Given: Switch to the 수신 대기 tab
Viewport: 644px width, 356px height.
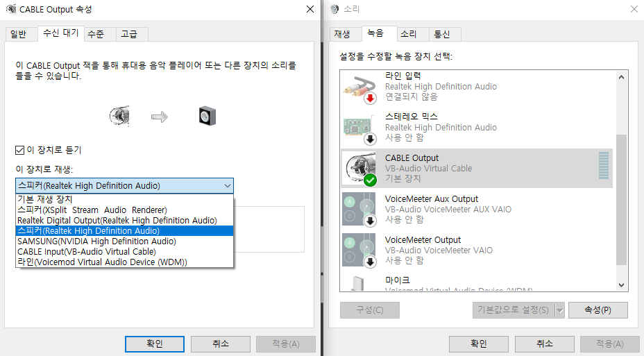Looking at the screenshot, I should coord(61,33).
